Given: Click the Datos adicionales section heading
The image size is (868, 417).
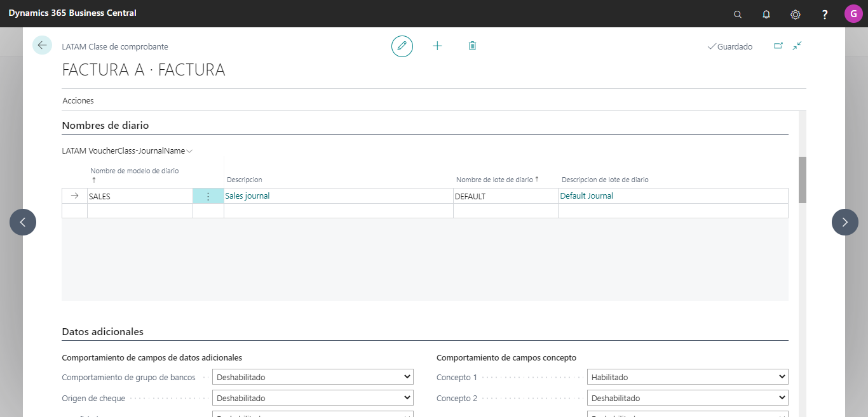Looking at the screenshot, I should 103,331.
